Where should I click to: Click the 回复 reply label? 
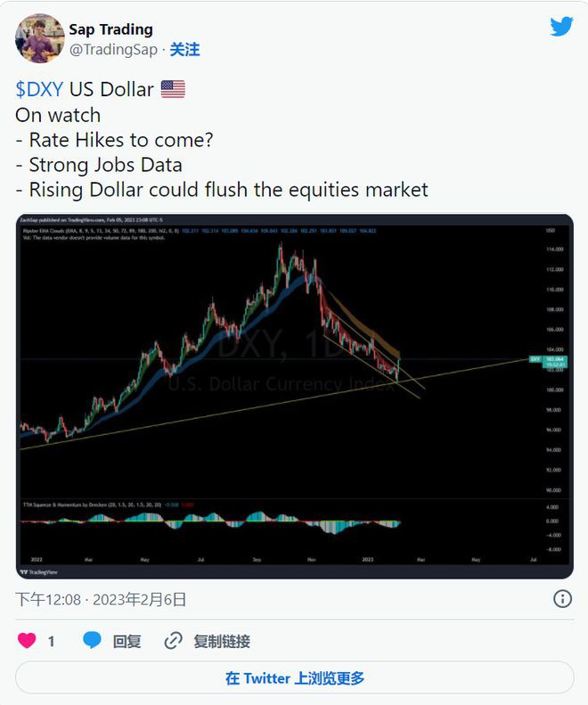(x=127, y=641)
